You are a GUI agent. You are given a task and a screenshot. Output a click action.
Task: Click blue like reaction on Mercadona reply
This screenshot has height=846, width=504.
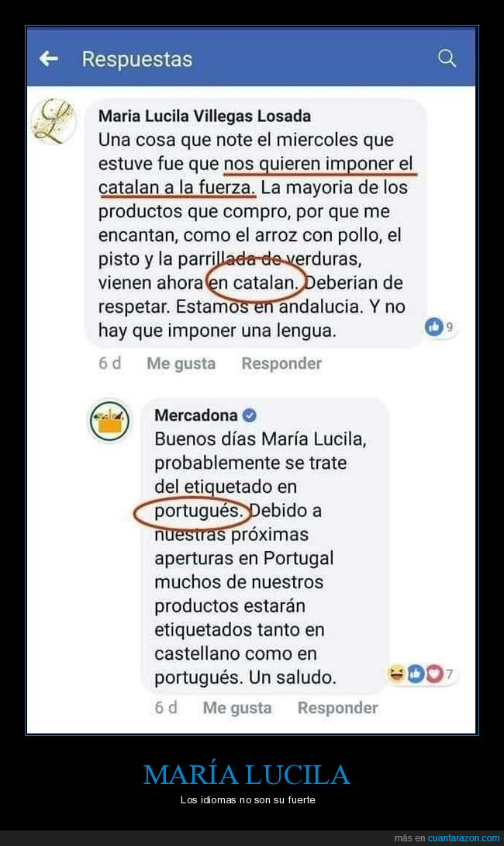pos(416,674)
